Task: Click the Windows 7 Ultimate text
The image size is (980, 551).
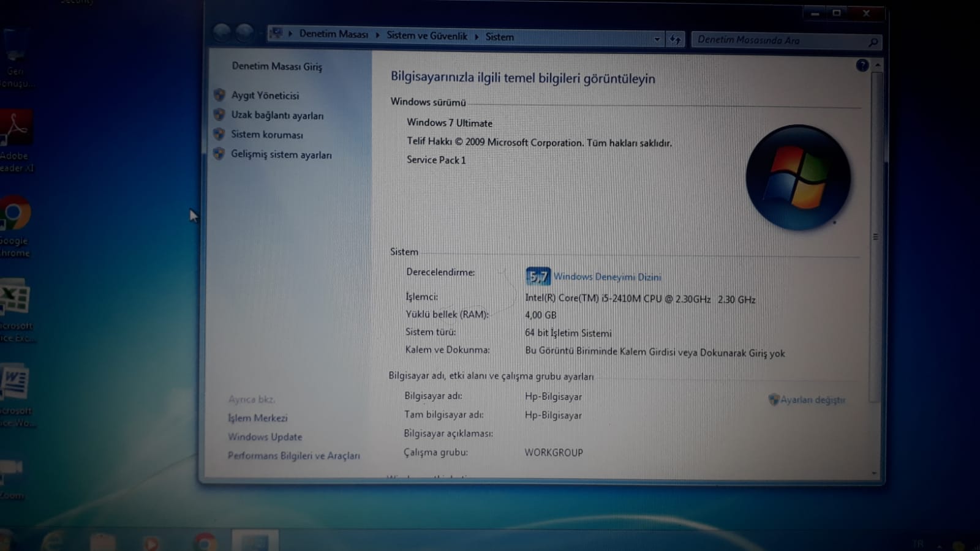Action: pos(450,123)
